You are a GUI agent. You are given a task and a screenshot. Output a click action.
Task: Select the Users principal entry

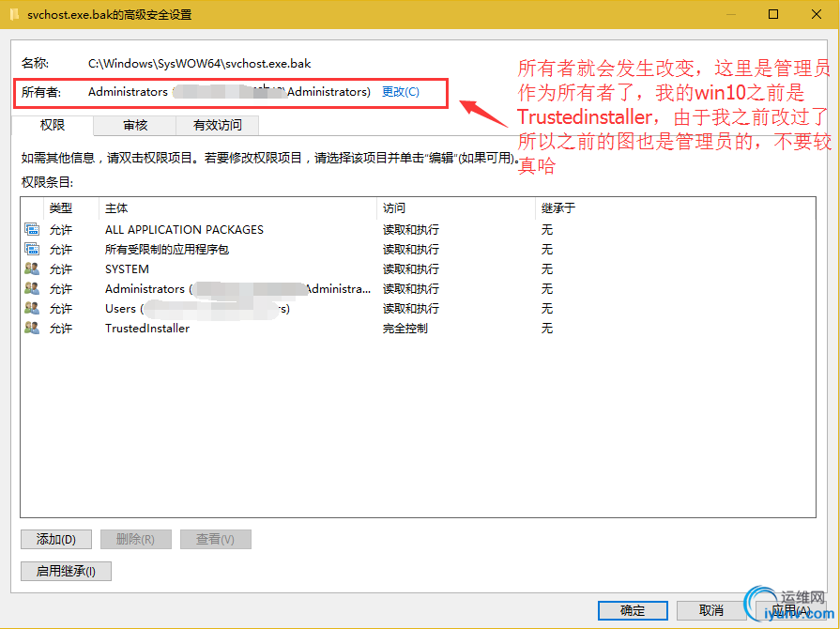click(198, 309)
